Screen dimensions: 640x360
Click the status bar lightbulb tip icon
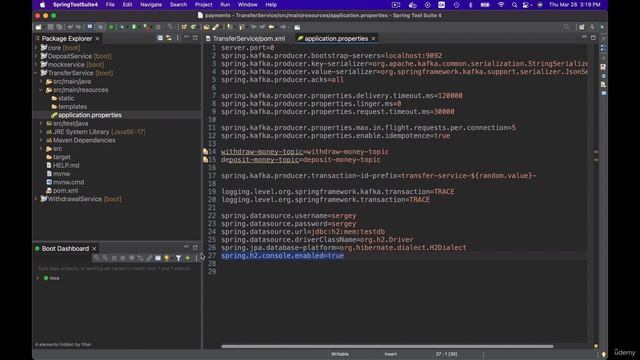point(604,354)
